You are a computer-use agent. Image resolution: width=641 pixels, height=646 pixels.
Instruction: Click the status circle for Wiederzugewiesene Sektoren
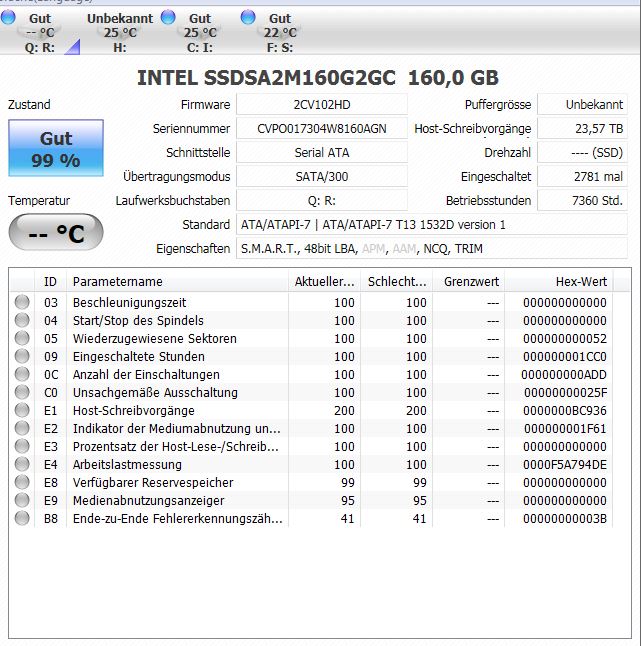coord(22,338)
